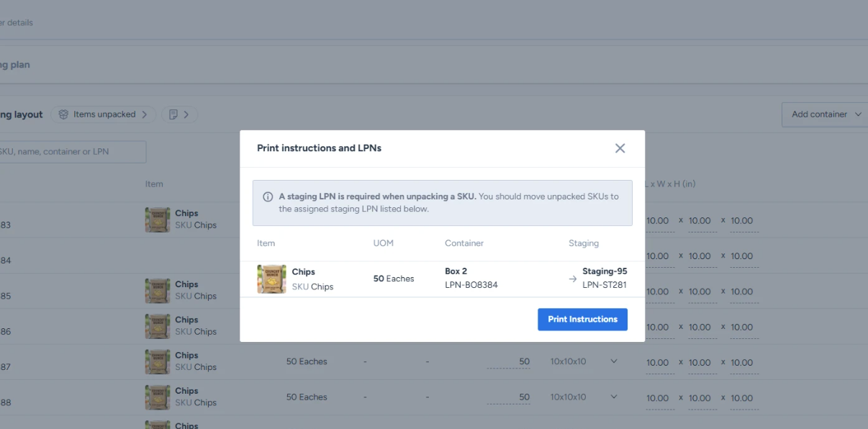The image size is (868, 429).
Task: Click the Chips thumbnail in row ending 83
Action: point(158,220)
